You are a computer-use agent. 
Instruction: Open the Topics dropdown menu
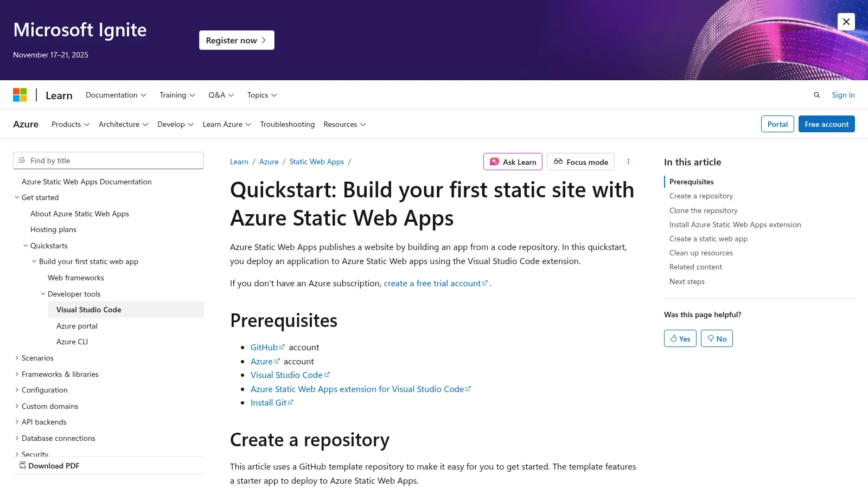coord(262,95)
